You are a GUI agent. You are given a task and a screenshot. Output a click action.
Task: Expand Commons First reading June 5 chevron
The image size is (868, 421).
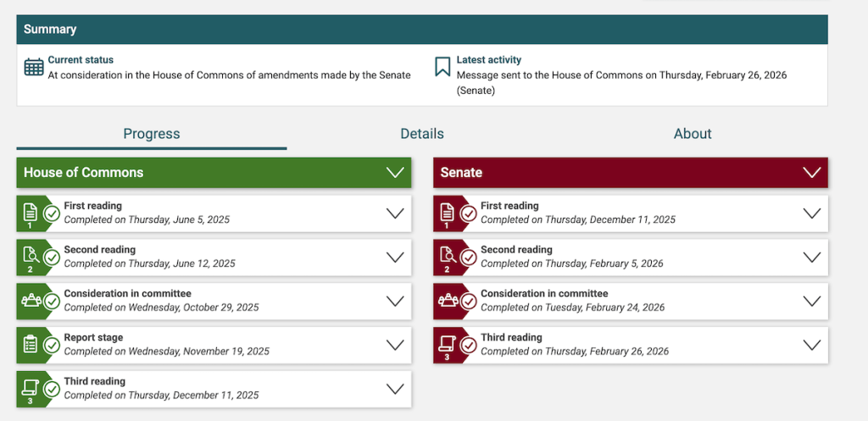[395, 213]
